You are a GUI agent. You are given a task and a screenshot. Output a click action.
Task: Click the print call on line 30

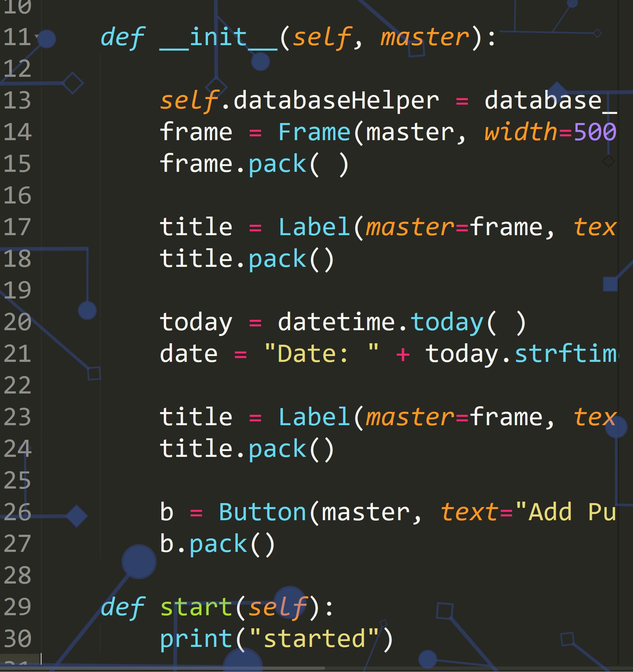click(x=196, y=640)
